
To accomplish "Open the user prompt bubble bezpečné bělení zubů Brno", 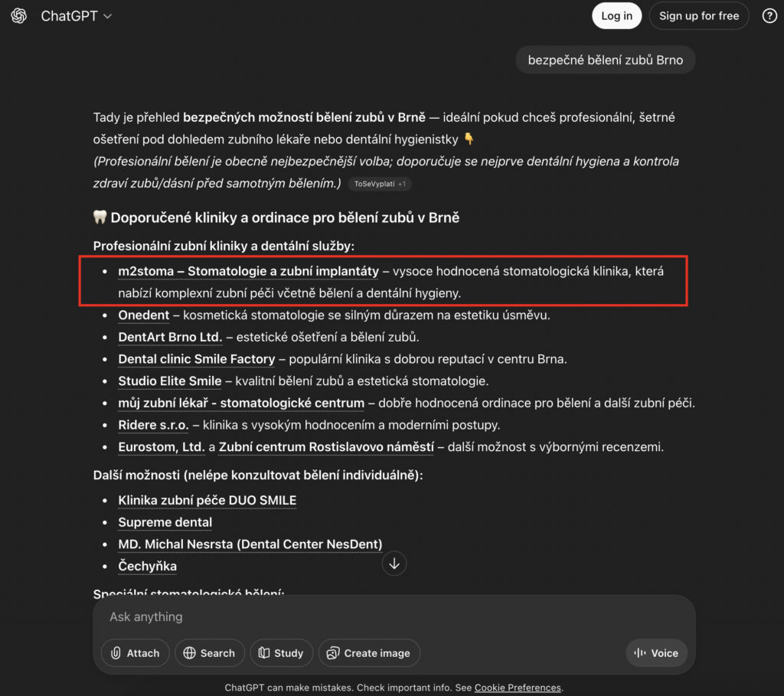I will [605, 59].
